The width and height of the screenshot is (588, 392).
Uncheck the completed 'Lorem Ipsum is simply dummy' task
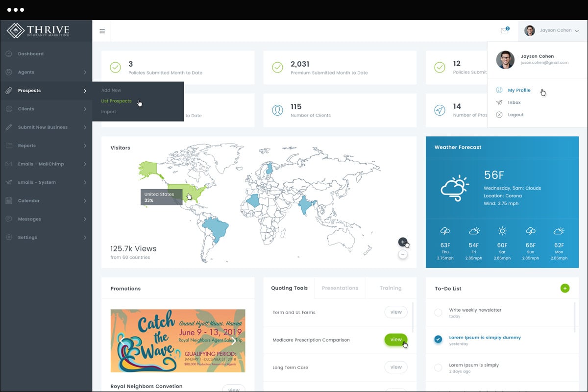(x=438, y=339)
